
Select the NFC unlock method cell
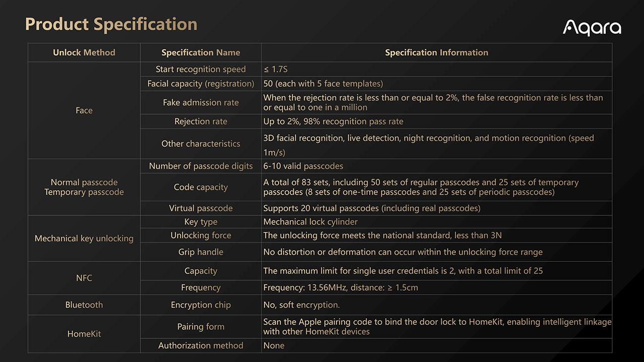tap(84, 278)
